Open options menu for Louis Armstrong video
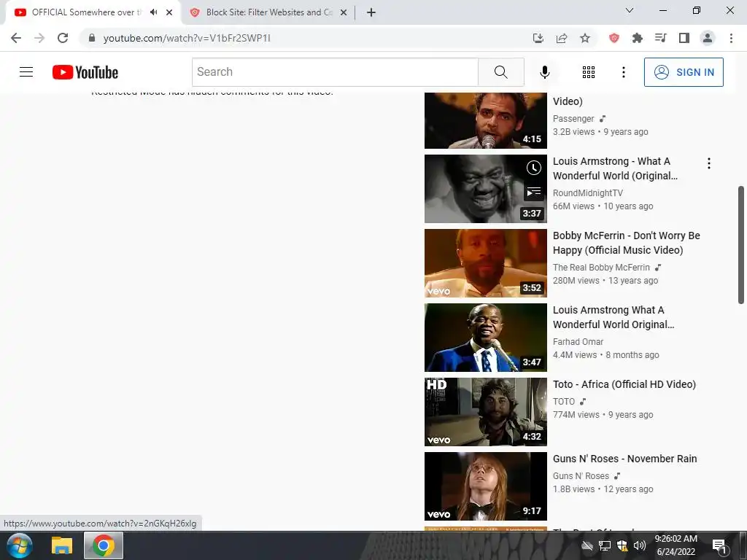Viewport: 747px width, 560px height. (x=709, y=163)
